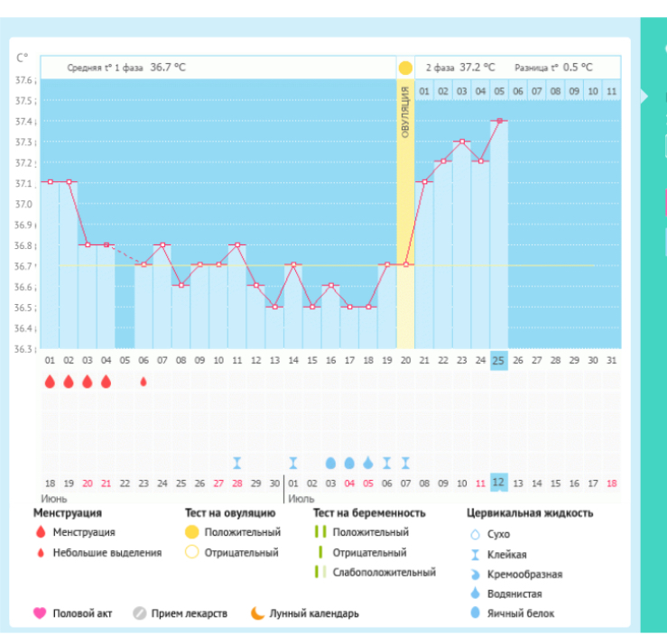Click the small discharge drop on day 06
The image size is (667, 644).
[x=144, y=382]
